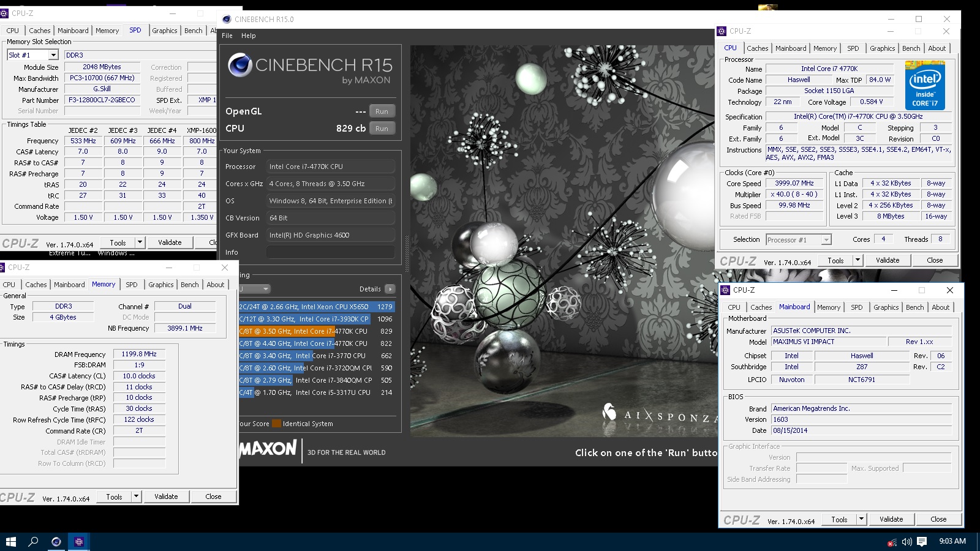Click the Info field in Cinebench
Image resolution: width=980 pixels, height=551 pixels.
[331, 252]
